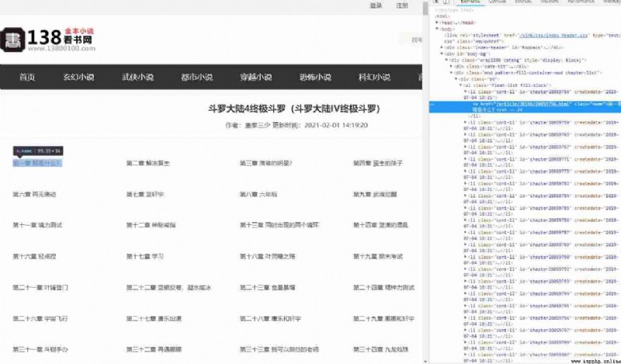The height and width of the screenshot is (364, 621).
Task: Open the index_header.css stylesheet link
Action: [x=553, y=35]
